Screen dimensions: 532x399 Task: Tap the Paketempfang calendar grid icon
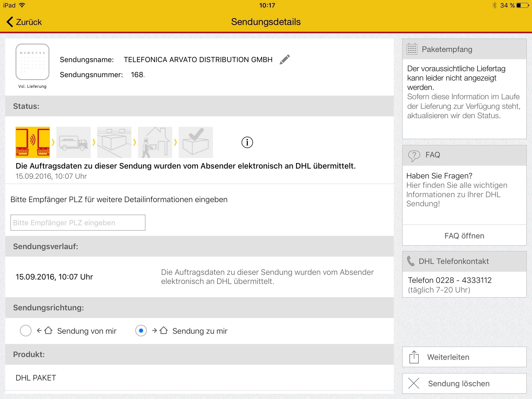pyautogui.click(x=412, y=49)
